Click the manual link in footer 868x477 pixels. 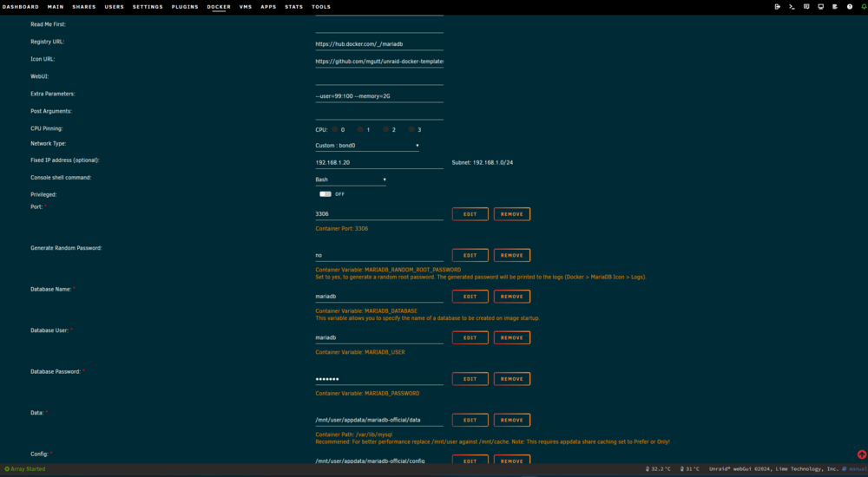(855, 468)
